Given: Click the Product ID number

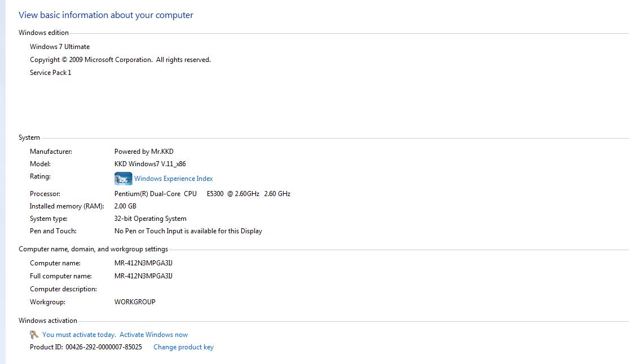Looking at the screenshot, I should [x=104, y=347].
